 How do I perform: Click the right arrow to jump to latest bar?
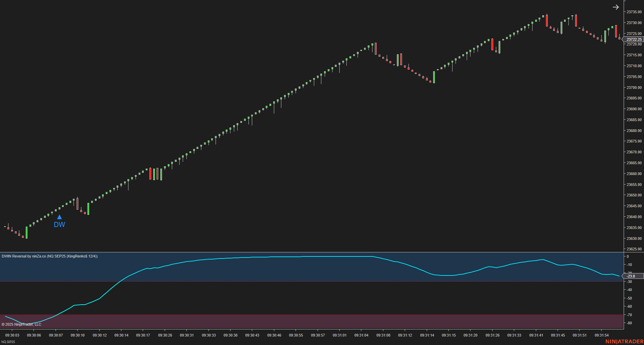coord(616,7)
